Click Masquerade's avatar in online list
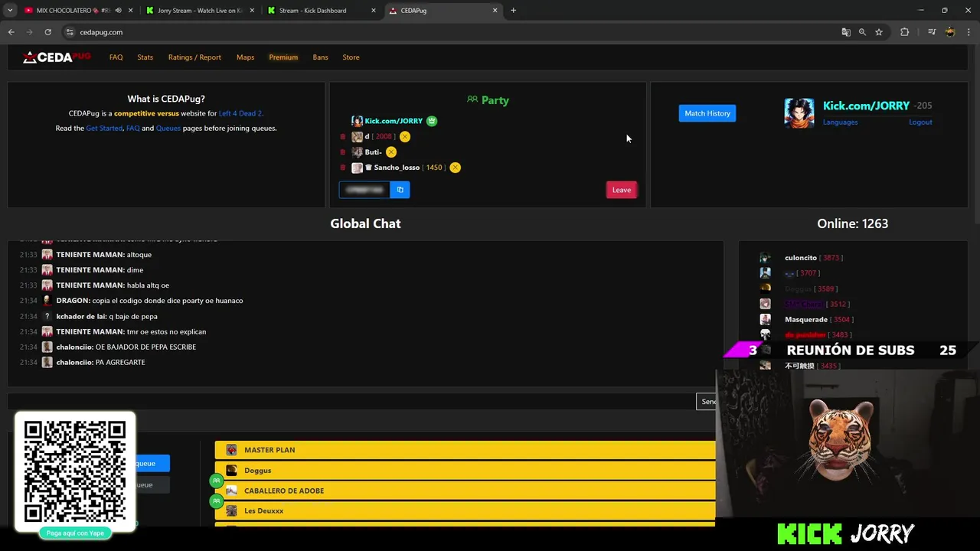Screen dimensions: 980x551 765,319
